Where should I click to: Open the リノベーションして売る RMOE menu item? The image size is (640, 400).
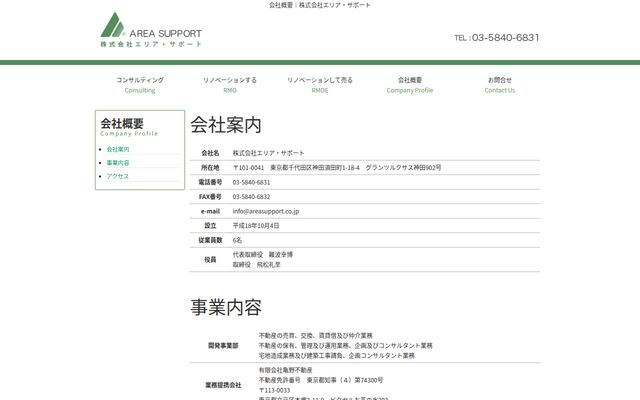(320, 85)
